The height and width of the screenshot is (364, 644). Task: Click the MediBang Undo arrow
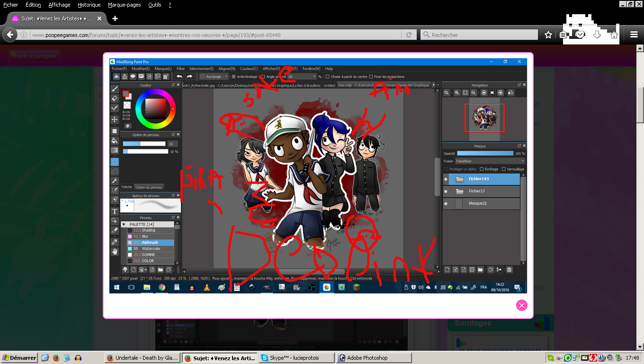click(x=179, y=76)
